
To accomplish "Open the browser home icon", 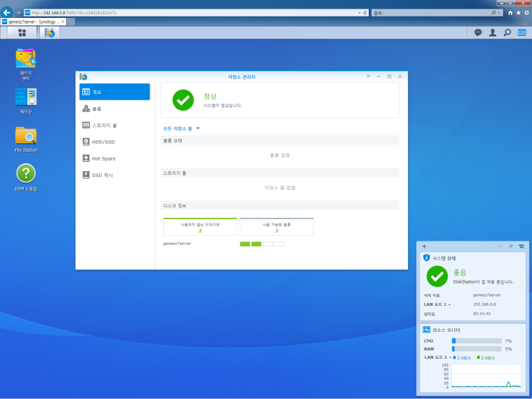I will (511, 13).
